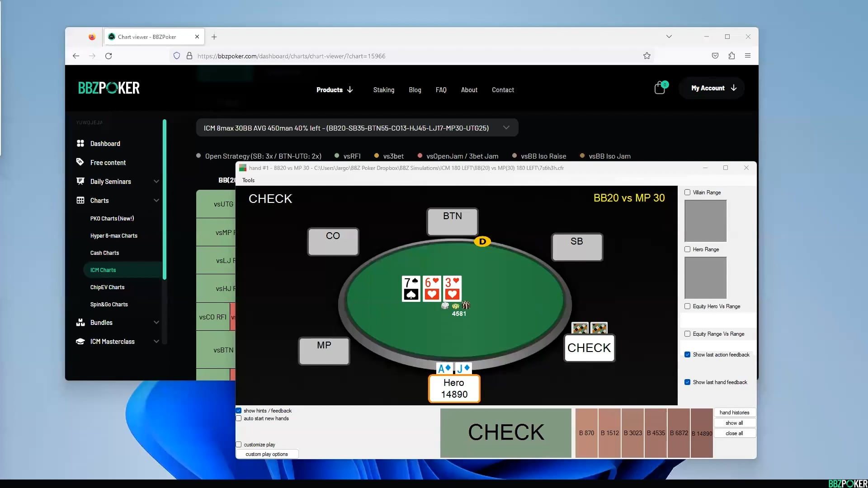Open ICM Masterclass via its graduation icon
Screen dimensions: 868x488
click(x=80, y=341)
